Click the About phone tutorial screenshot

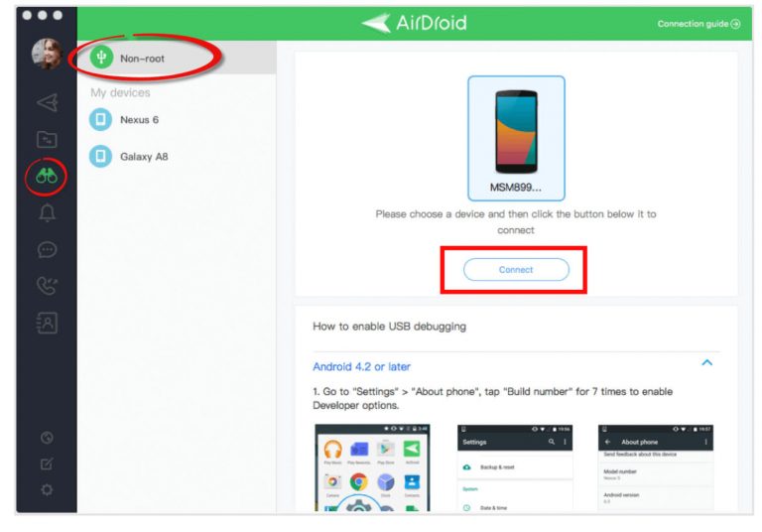(x=656, y=467)
